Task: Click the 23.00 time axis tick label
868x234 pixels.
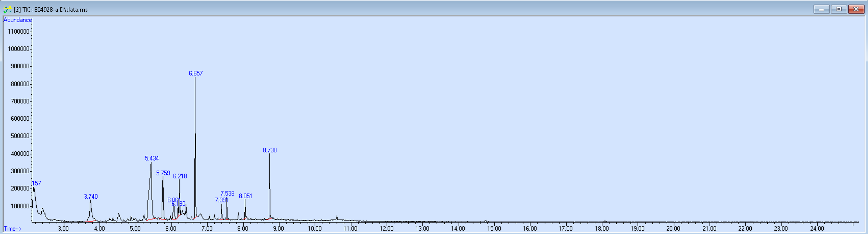Action: (781, 228)
